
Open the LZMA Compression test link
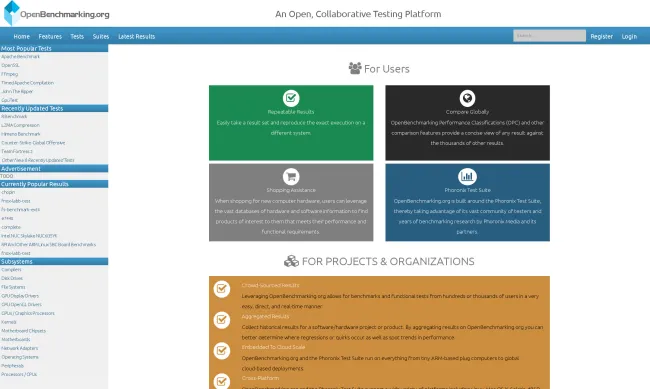[x=20, y=125]
